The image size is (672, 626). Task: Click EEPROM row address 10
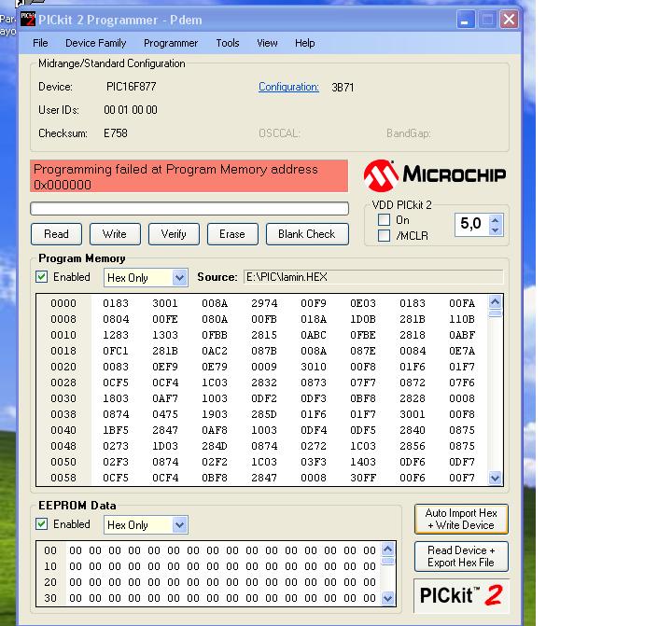tap(50, 566)
